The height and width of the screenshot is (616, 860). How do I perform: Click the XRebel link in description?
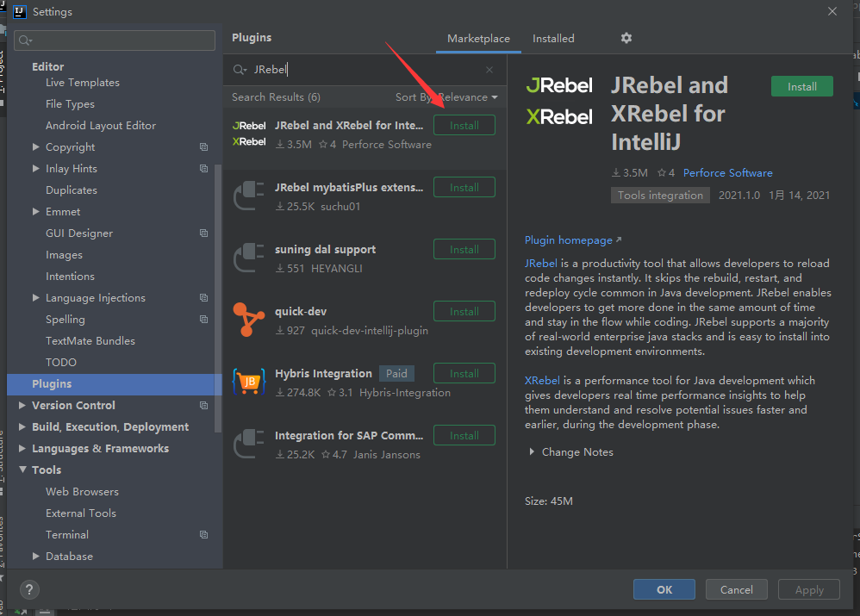click(x=542, y=381)
